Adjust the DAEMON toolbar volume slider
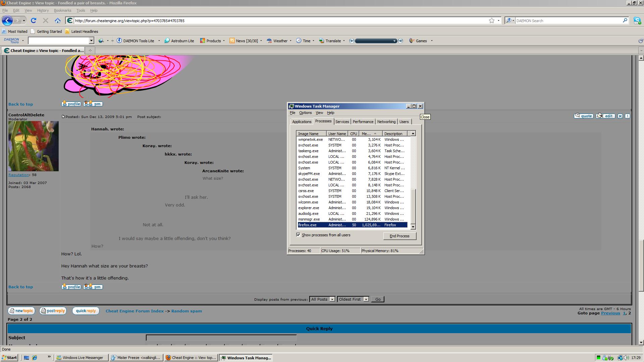This screenshot has height=362, width=644. coord(376,41)
